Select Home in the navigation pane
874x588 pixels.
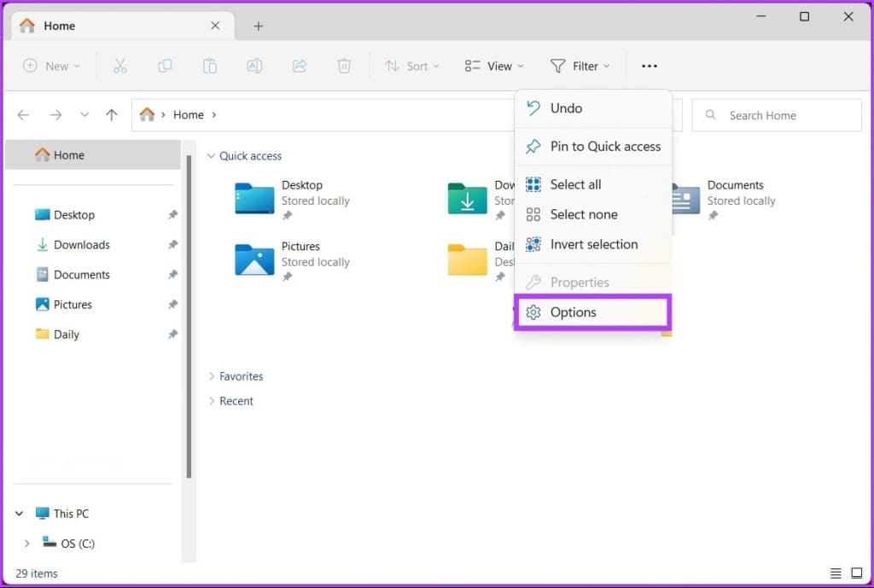(93, 155)
